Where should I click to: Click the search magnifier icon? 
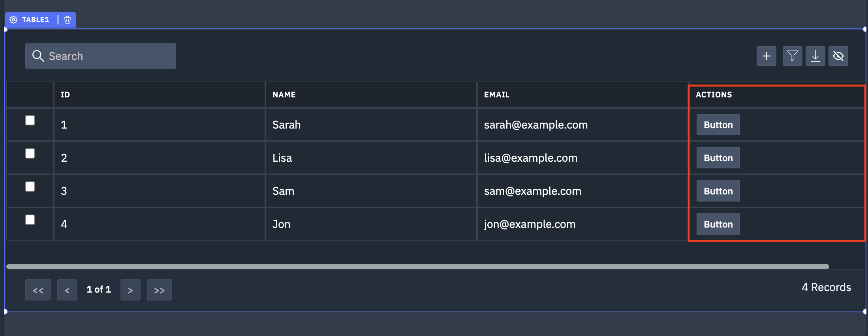38,56
